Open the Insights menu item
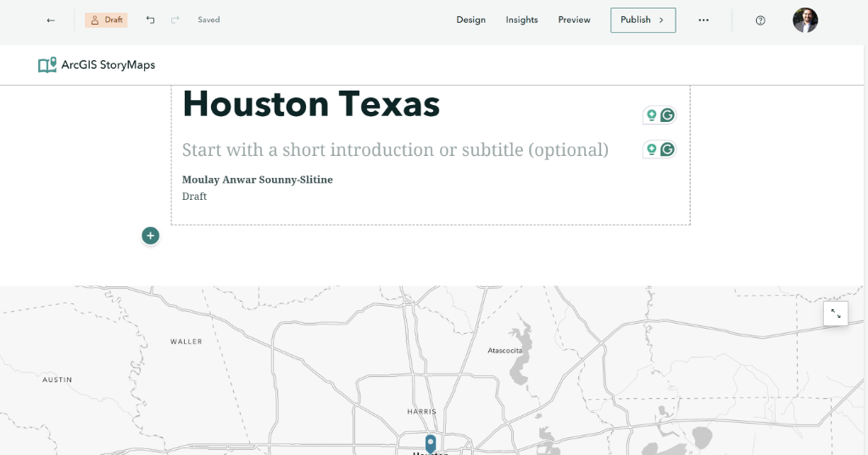Screen dimensions: 868x455 (521, 20)
